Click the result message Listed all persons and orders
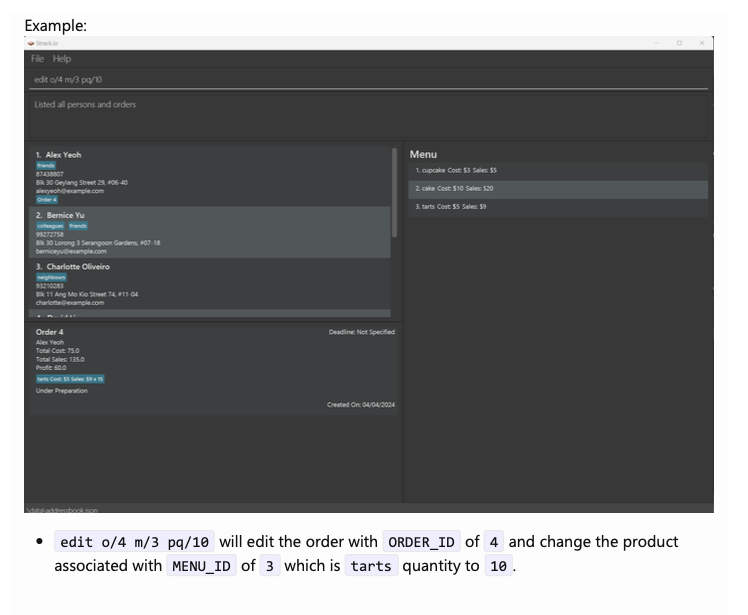 coord(85,104)
